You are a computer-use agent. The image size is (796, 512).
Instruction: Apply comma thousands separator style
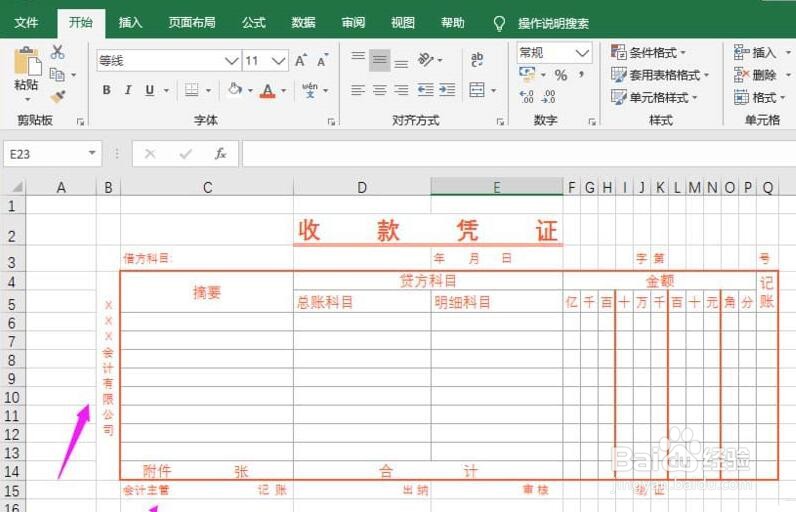click(581, 75)
